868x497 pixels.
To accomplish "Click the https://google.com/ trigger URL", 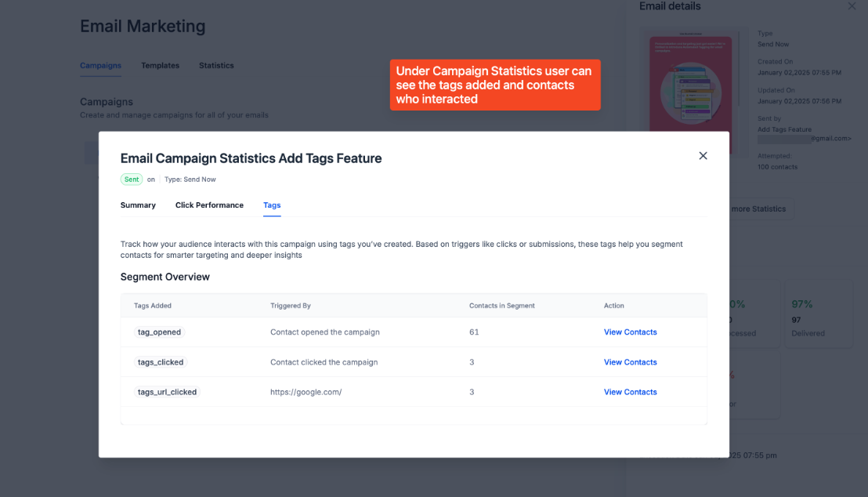I will click(306, 392).
